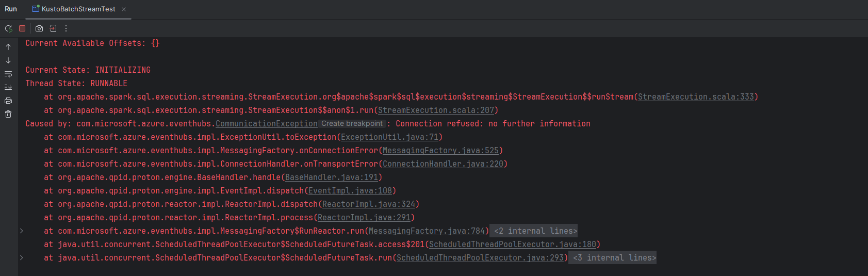The width and height of the screenshot is (868, 276).
Task: Open CommunicationException class link
Action: (x=267, y=124)
